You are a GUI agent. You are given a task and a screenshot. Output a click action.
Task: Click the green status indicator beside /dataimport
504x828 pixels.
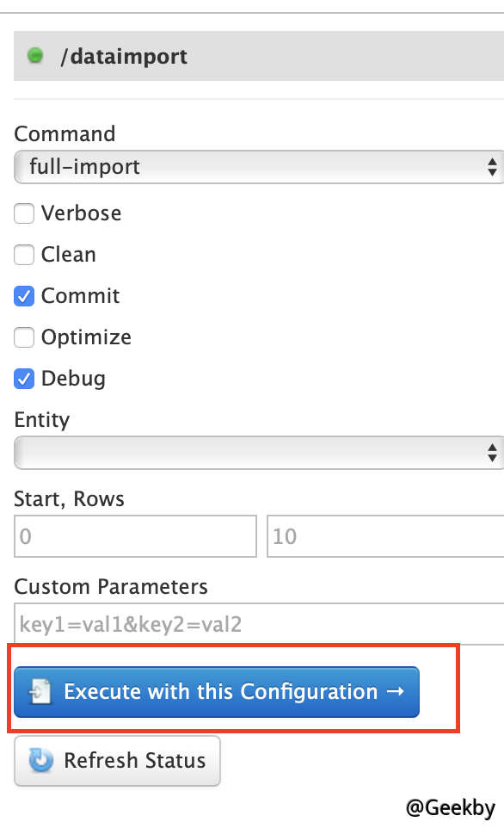[34, 56]
